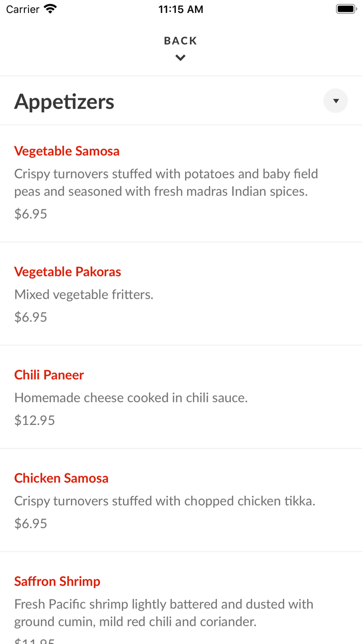Tap the $12.95 price for Chili Paneer

point(34,420)
